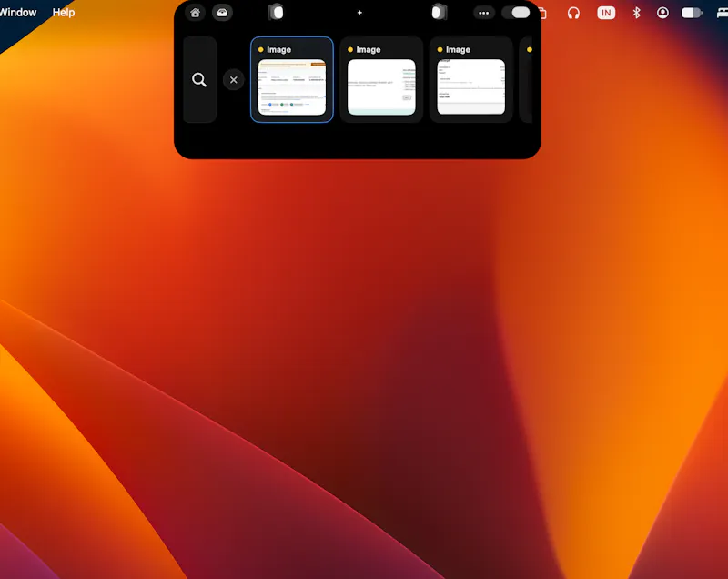This screenshot has height=579, width=728.
Task: Click the user account menu bar icon
Action: point(662,13)
